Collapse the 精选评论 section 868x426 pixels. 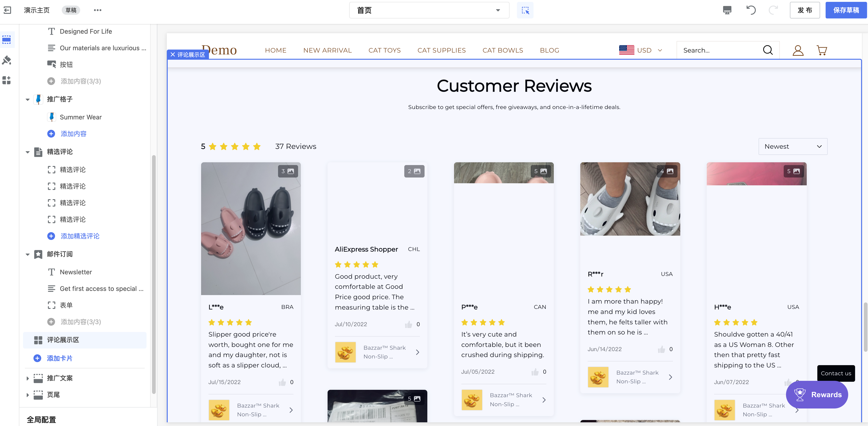(28, 152)
